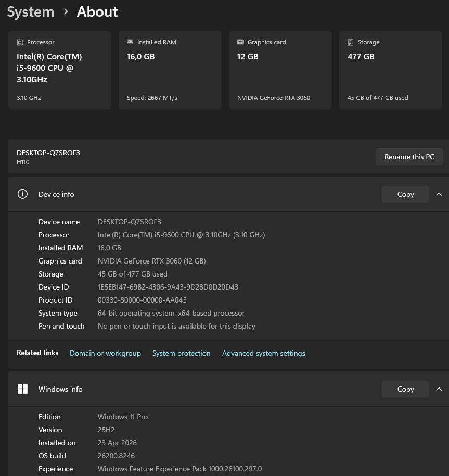Click Rename this PC button

click(x=409, y=157)
